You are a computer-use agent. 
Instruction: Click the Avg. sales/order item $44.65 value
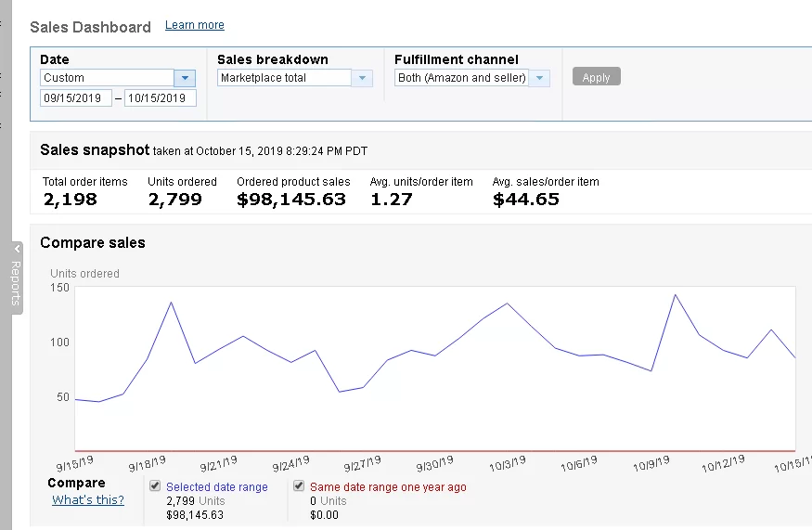pos(525,199)
